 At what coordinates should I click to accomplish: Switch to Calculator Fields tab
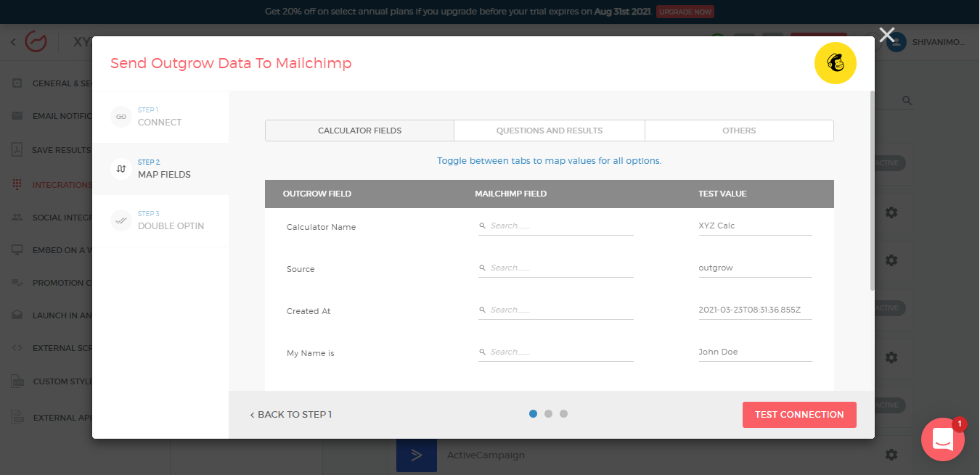(359, 131)
